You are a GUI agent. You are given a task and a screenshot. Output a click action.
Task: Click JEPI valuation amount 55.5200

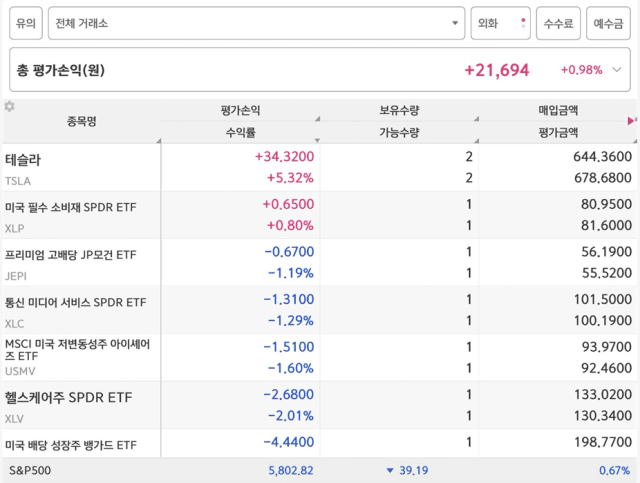tap(607, 273)
